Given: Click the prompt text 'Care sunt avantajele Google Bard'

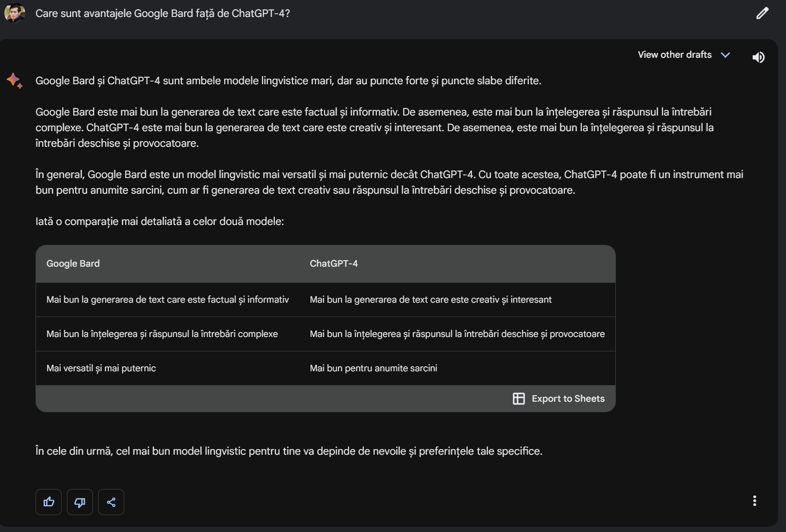Looking at the screenshot, I should point(162,13).
